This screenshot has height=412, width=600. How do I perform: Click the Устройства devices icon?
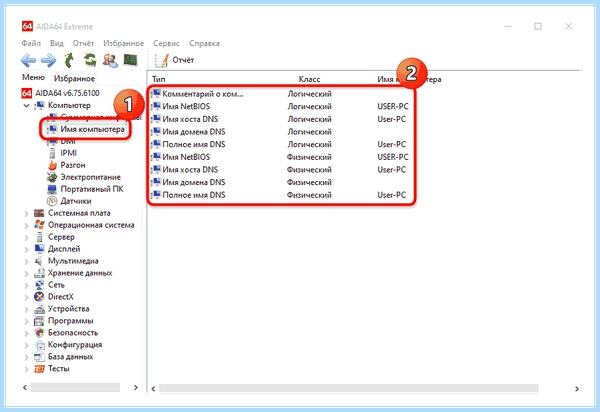tap(39, 309)
